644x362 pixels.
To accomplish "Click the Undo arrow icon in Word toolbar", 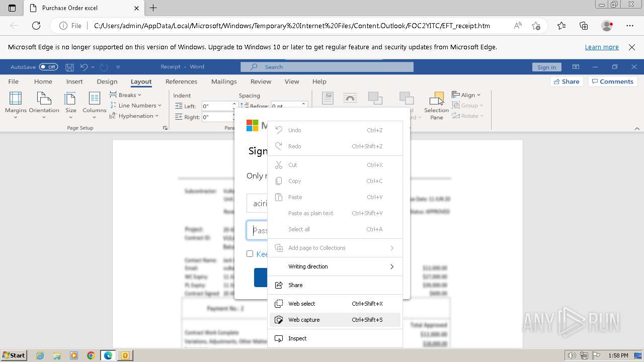I will [x=84, y=67].
